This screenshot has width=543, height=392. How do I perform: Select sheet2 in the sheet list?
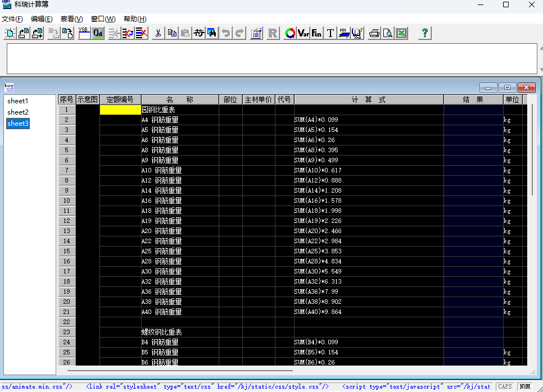[x=17, y=112]
